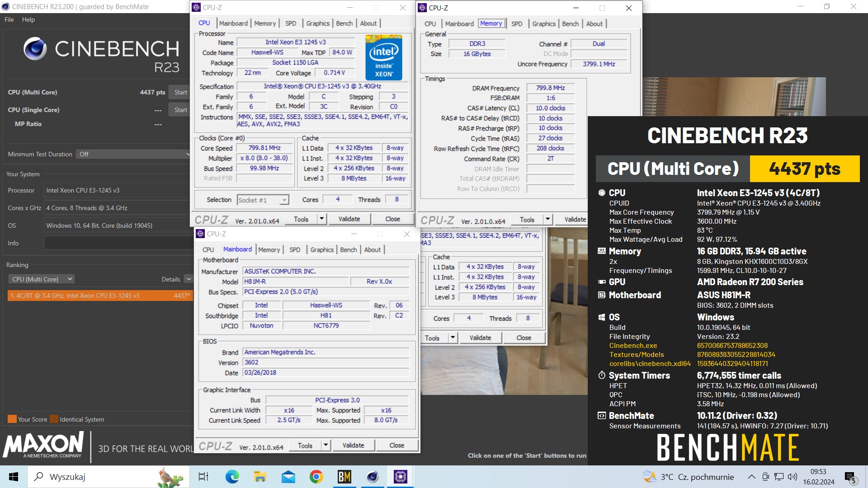This screenshot has width=868, height=488.
Task: Click CPU-Z title icon in Memory window
Action: (422, 8)
